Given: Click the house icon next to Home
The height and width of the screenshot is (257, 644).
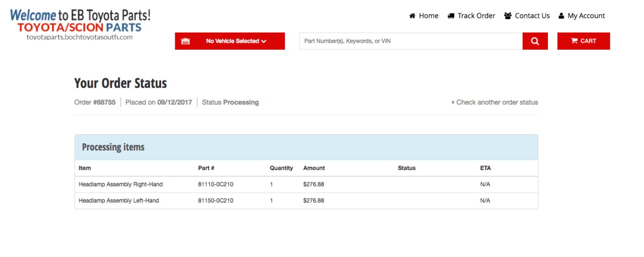Looking at the screenshot, I should [412, 16].
